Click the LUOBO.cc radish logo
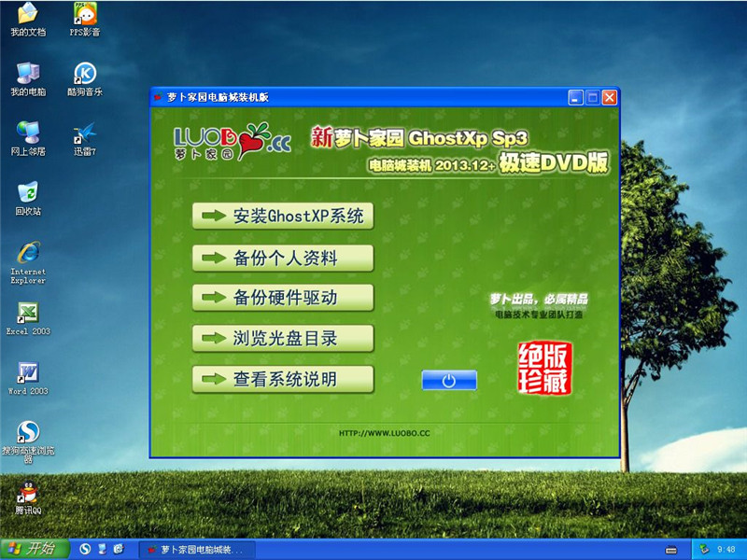The width and height of the screenshot is (747, 560). [x=233, y=141]
